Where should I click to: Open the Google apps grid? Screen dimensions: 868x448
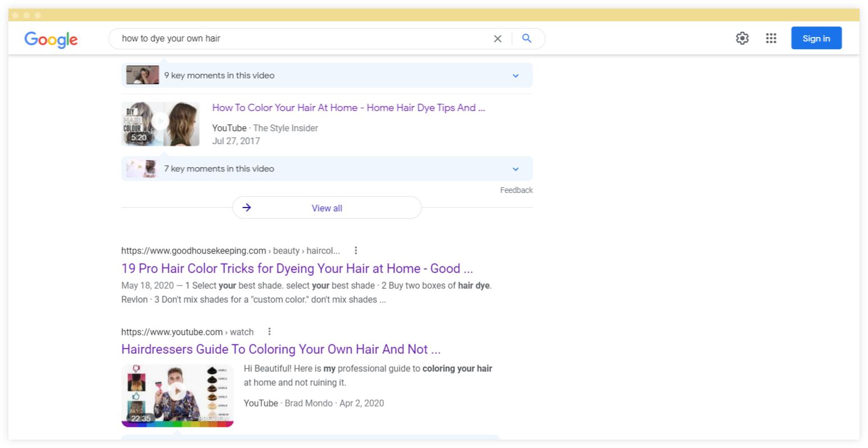coord(771,38)
